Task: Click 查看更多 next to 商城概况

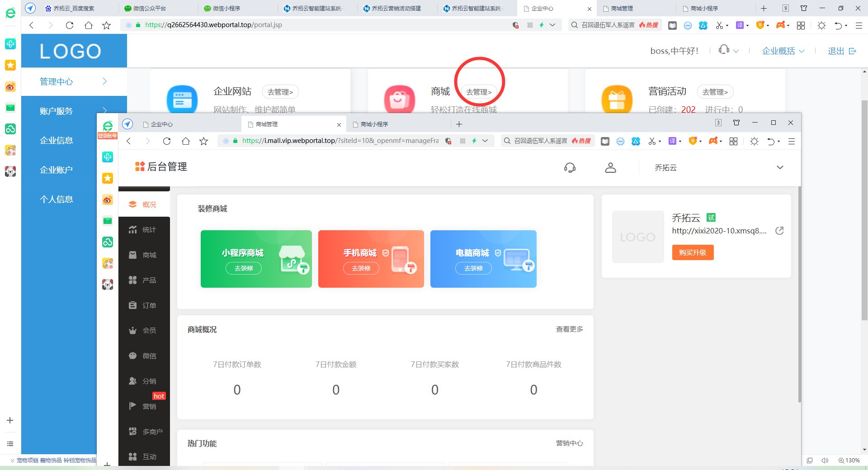Action: tap(569, 329)
